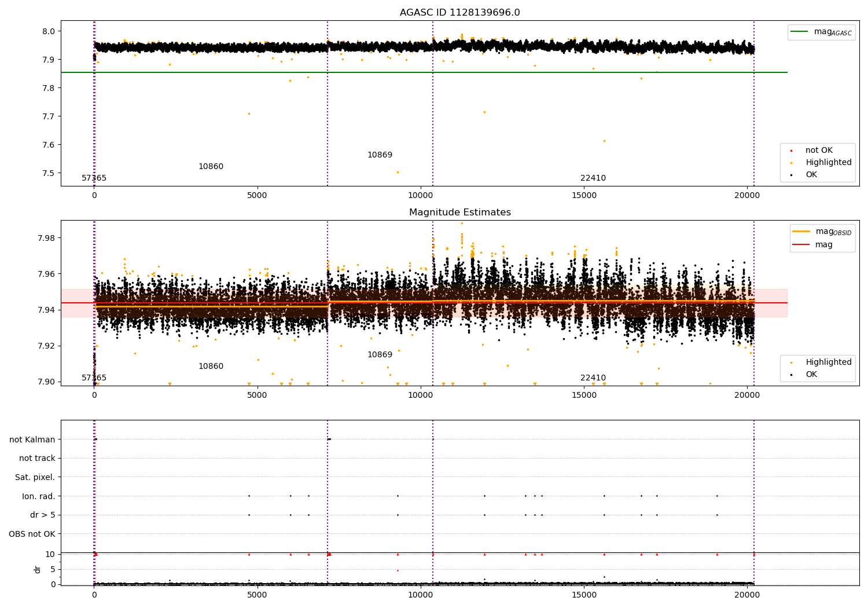This screenshot has height=608, width=868.
Task: Click obsid label 57365 in the AGASC ID plot
Action: [94, 178]
